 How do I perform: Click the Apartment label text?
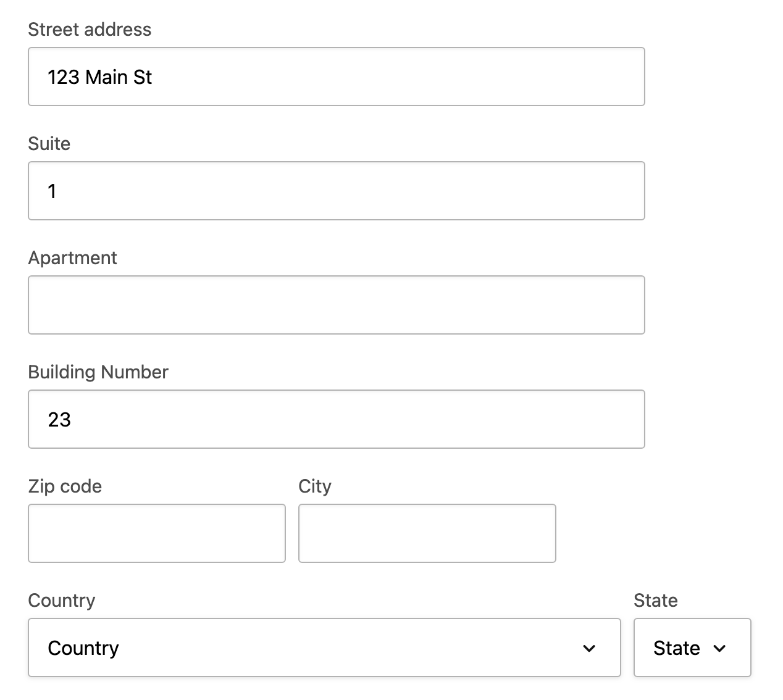click(72, 258)
